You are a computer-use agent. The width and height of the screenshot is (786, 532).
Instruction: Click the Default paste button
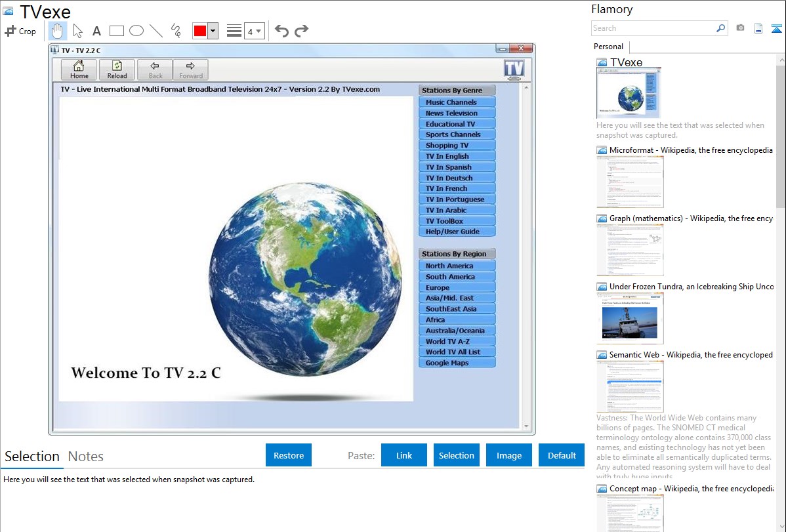562,455
